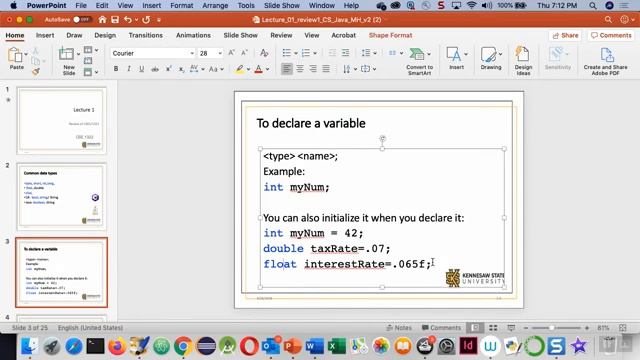Toggle Superscript formatting
This screenshot has height=360, width=640.
pyautogui.click(x=168, y=69)
